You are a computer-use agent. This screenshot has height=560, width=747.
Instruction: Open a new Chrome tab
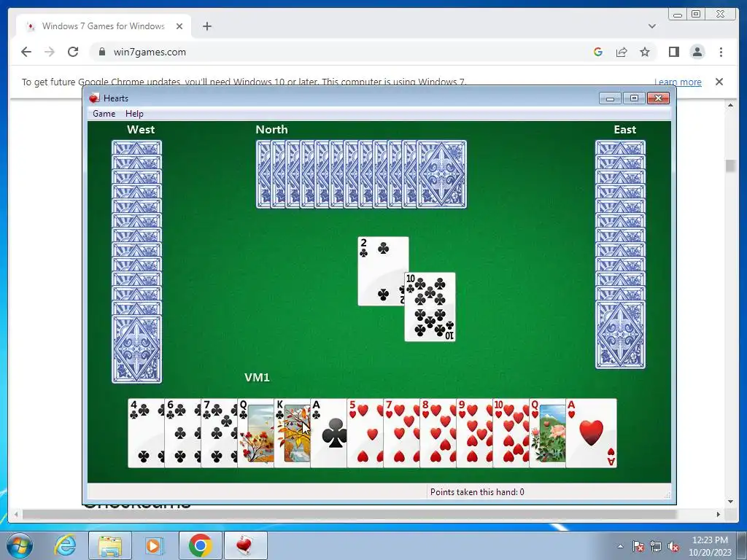(x=206, y=26)
